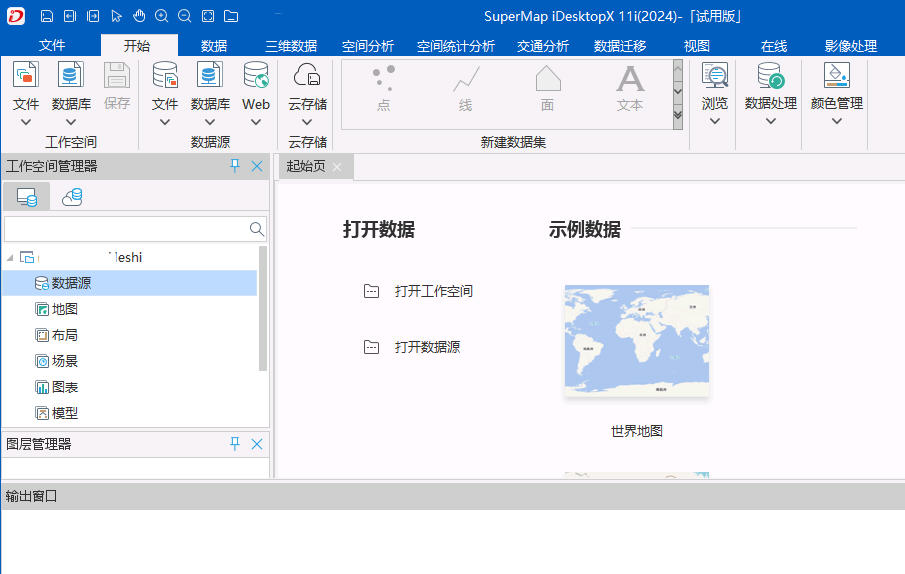Click the zoom in magnifier icon
Viewport: 905px width, 574px height.
click(x=161, y=16)
